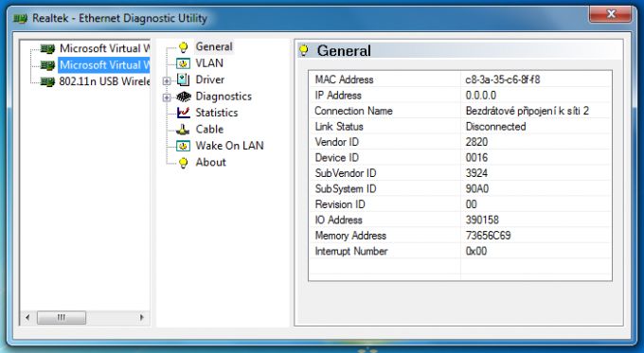Select the General tree item

(214, 46)
